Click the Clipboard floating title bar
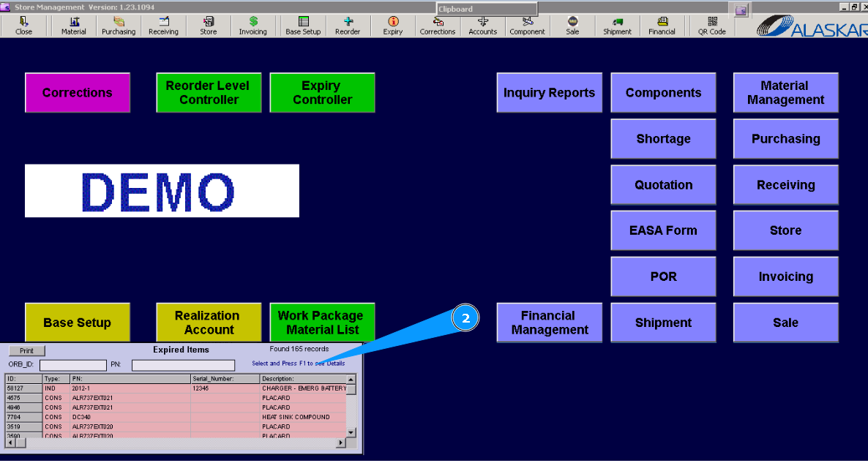The height and width of the screenshot is (463, 868). 487,10
